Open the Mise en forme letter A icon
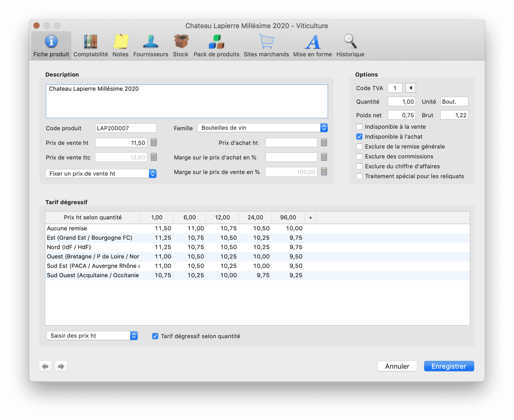Screen dimensions: 514x420 pos(312,46)
